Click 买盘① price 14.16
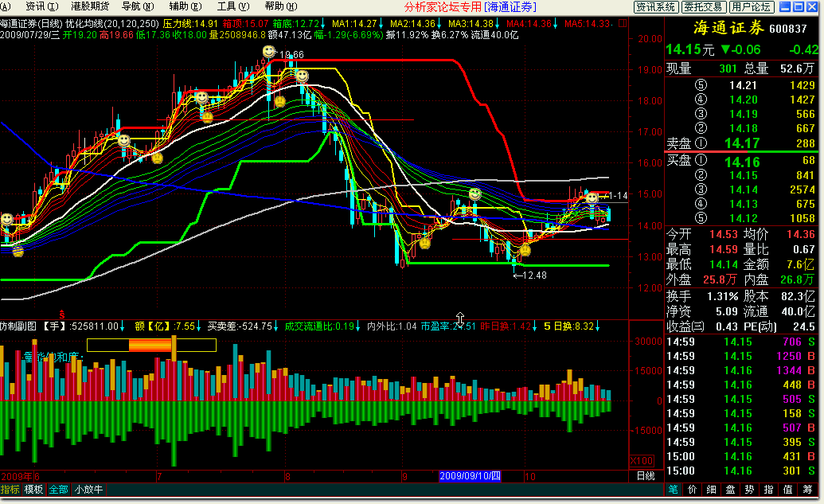The image size is (824, 504). [x=742, y=162]
